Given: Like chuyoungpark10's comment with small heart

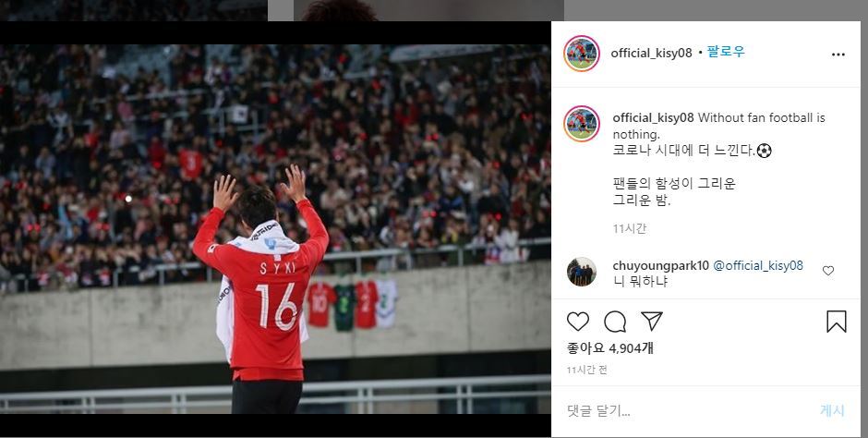Looking at the screenshot, I should (828, 271).
